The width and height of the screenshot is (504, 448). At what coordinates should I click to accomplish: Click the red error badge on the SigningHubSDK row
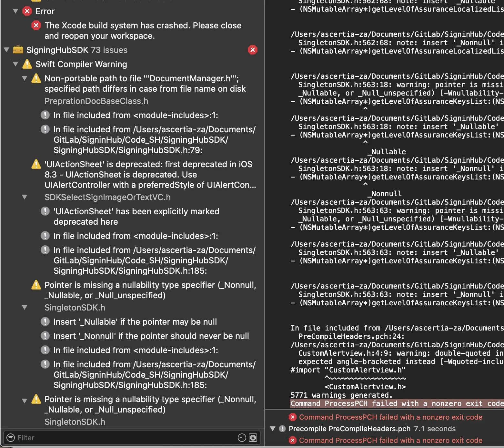[x=253, y=50]
